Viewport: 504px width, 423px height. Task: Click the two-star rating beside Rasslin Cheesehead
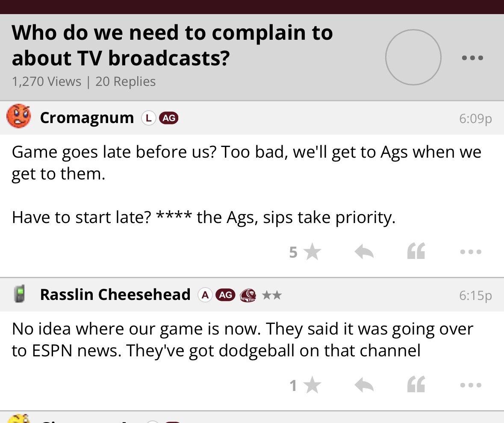pos(271,295)
